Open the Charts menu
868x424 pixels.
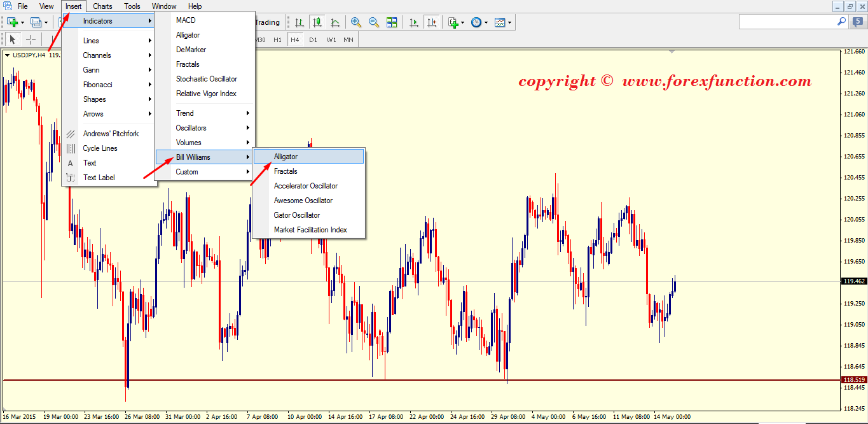[x=102, y=6]
